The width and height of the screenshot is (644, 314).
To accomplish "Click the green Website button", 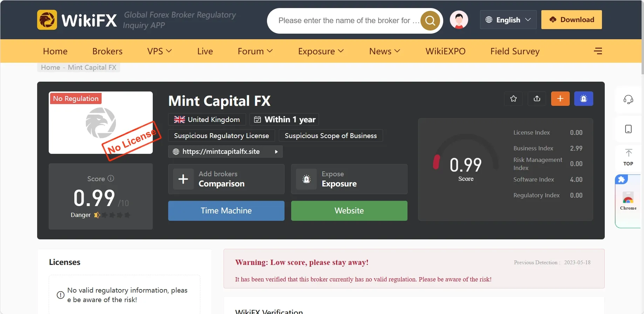I will (x=349, y=211).
